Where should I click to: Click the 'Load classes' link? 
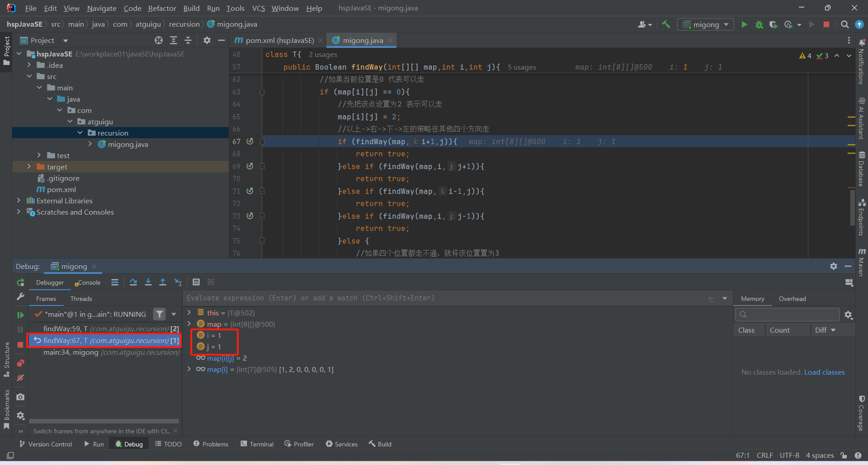pos(824,372)
